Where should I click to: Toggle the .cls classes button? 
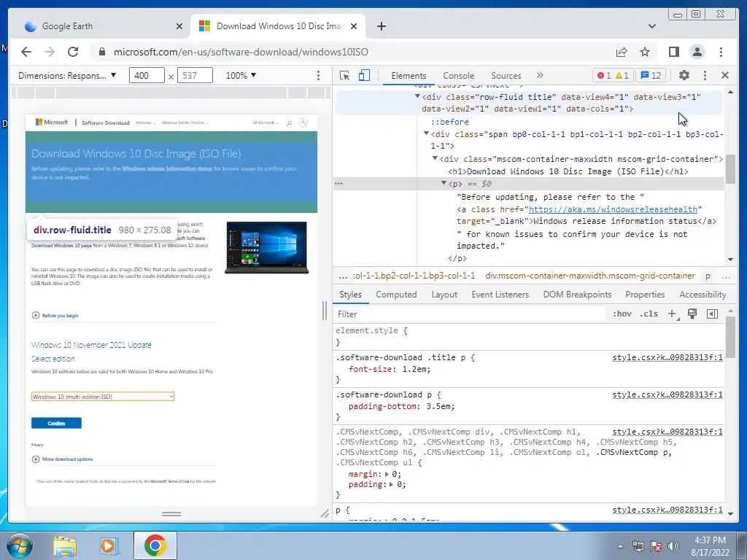(649, 314)
